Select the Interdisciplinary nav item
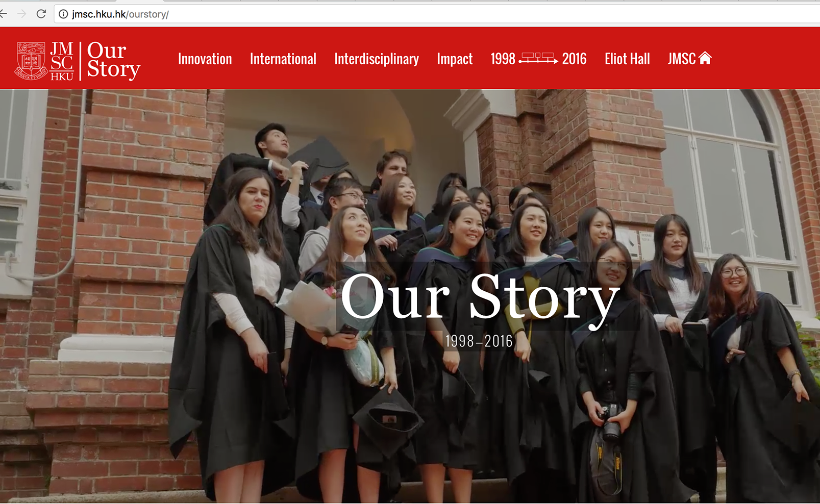Image resolution: width=820 pixels, height=504 pixels. click(376, 60)
